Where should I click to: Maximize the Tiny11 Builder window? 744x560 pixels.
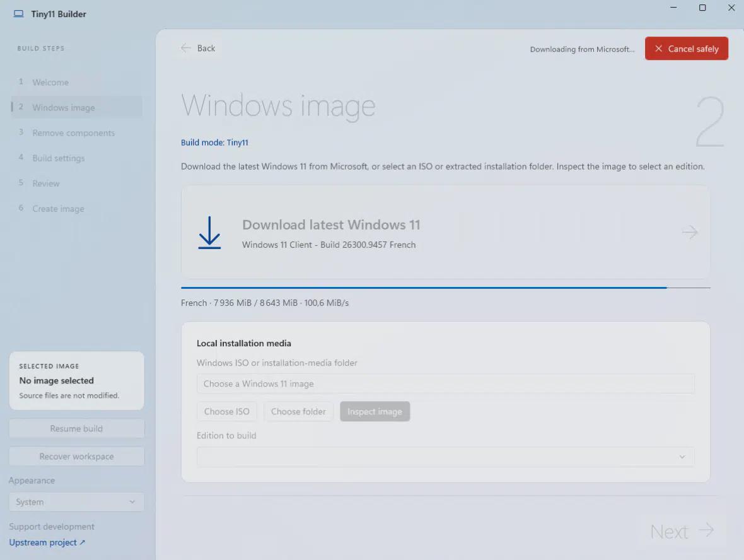click(x=702, y=8)
